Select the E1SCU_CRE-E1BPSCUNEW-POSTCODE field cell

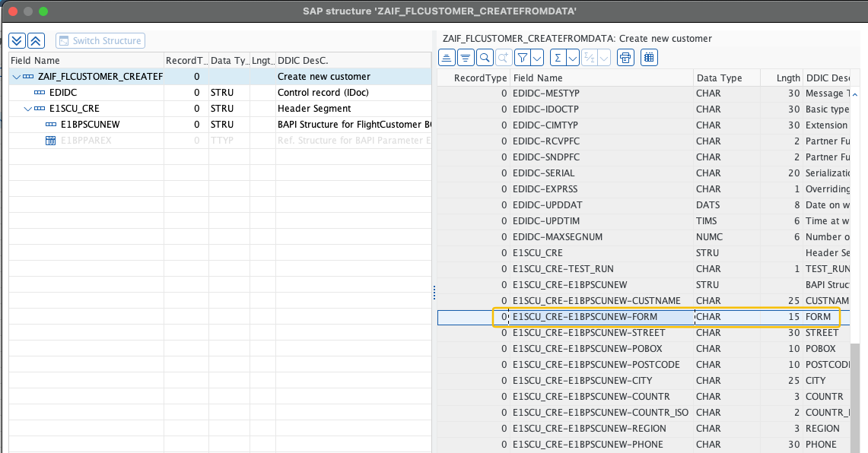(x=602, y=365)
